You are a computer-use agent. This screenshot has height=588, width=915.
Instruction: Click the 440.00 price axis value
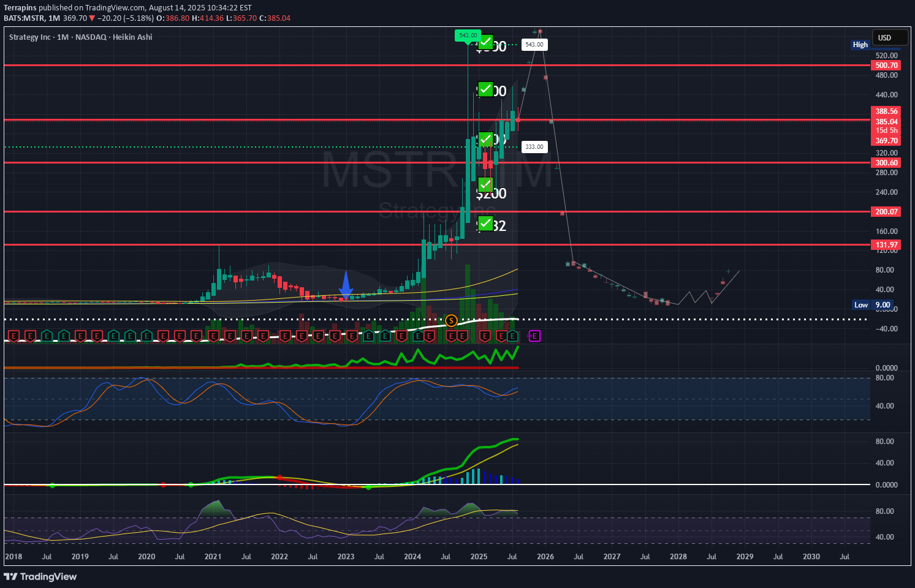tap(887, 95)
